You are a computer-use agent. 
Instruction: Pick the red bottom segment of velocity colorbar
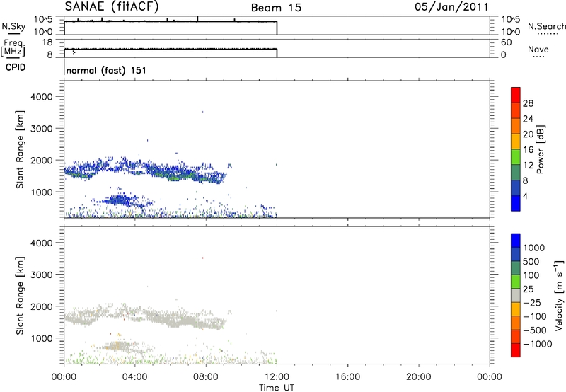516,350
